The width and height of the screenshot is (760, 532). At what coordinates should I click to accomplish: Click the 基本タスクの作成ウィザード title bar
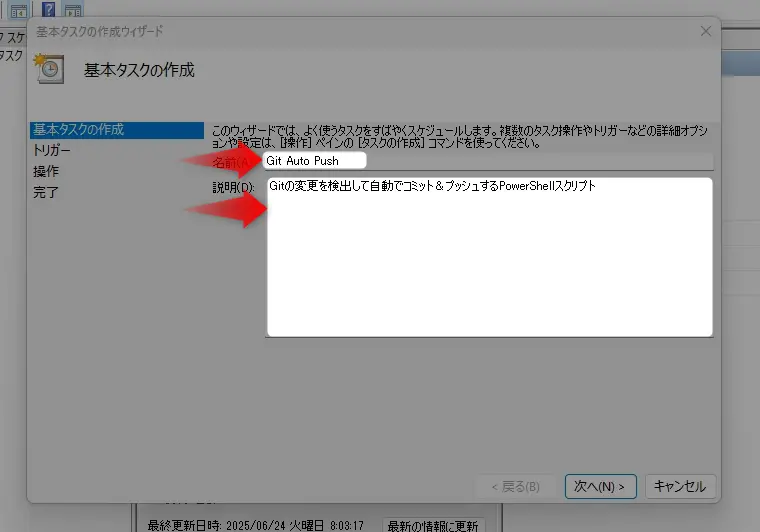(x=300, y=31)
